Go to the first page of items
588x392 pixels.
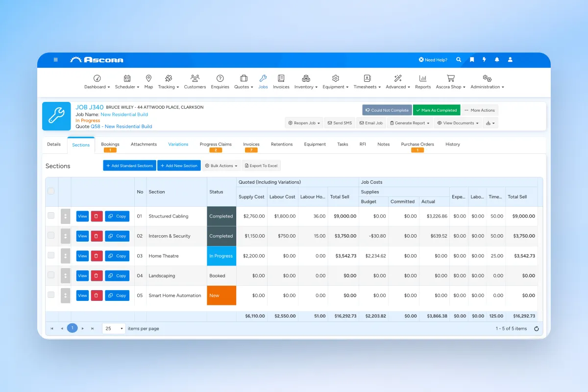point(52,328)
